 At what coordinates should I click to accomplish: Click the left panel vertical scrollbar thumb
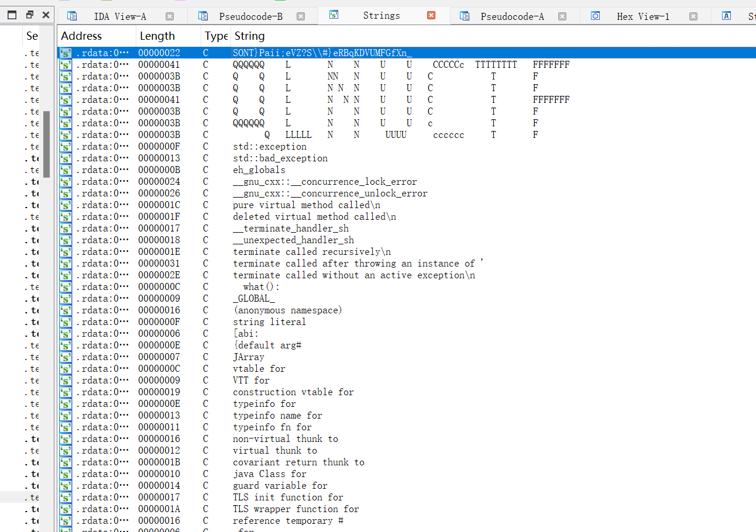click(x=46, y=144)
